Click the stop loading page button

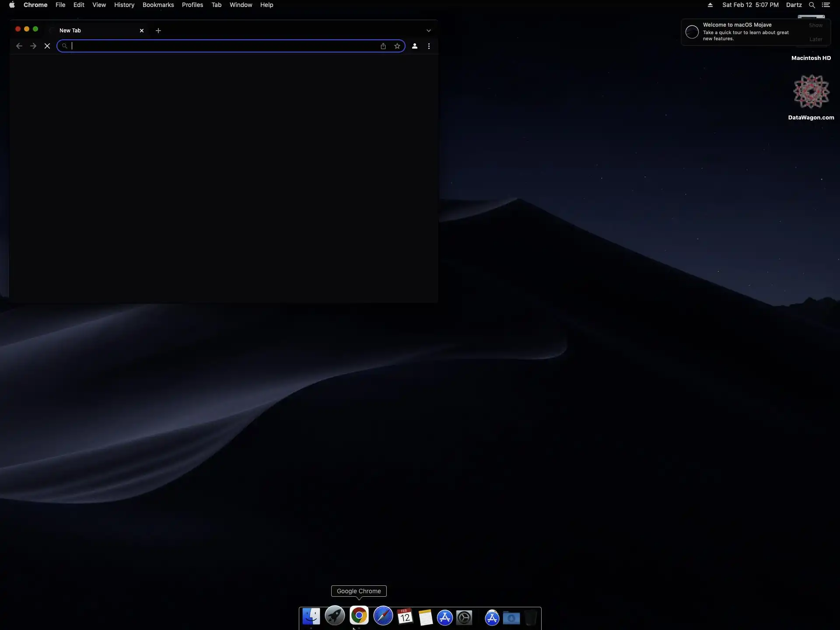pyautogui.click(x=47, y=46)
